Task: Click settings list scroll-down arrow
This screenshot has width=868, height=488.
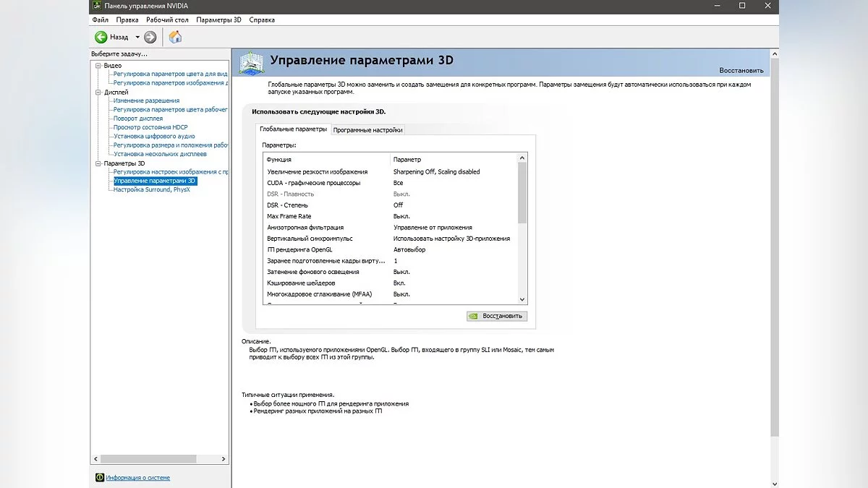Action: (x=522, y=300)
